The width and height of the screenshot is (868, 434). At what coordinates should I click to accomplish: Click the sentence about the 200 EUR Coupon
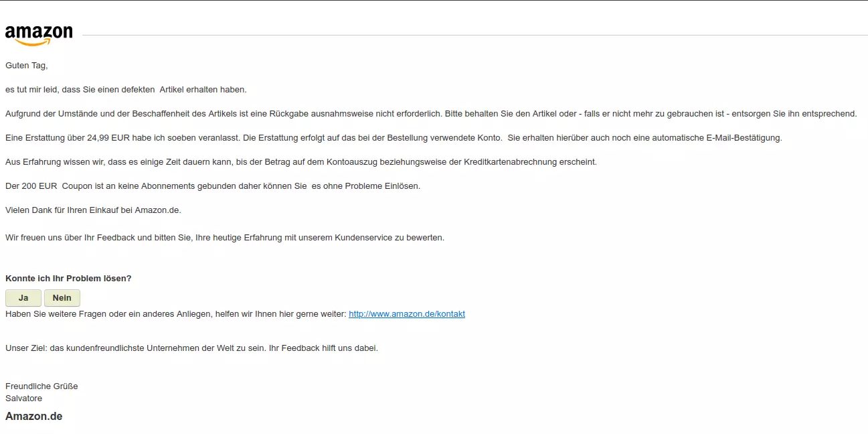point(213,186)
